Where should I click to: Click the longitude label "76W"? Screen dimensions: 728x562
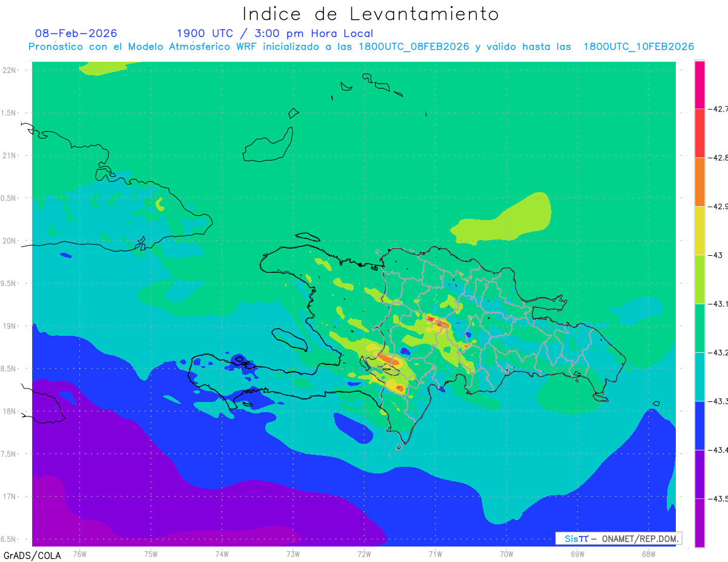pyautogui.click(x=79, y=553)
